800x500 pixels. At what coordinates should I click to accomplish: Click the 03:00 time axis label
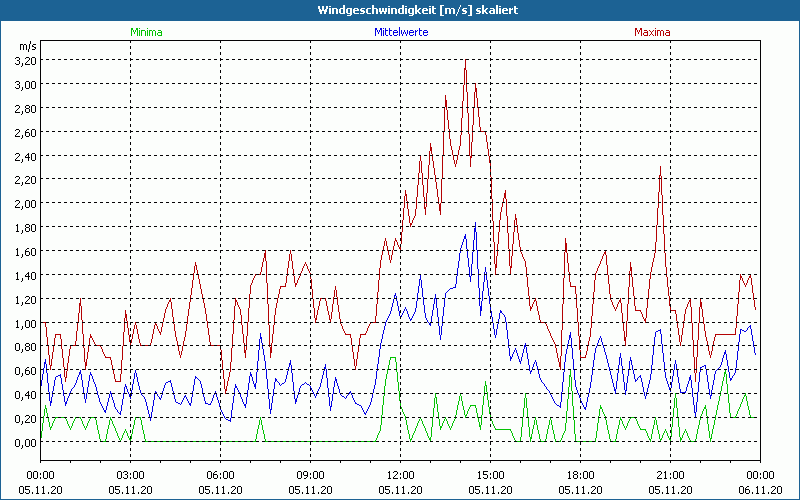(x=131, y=476)
